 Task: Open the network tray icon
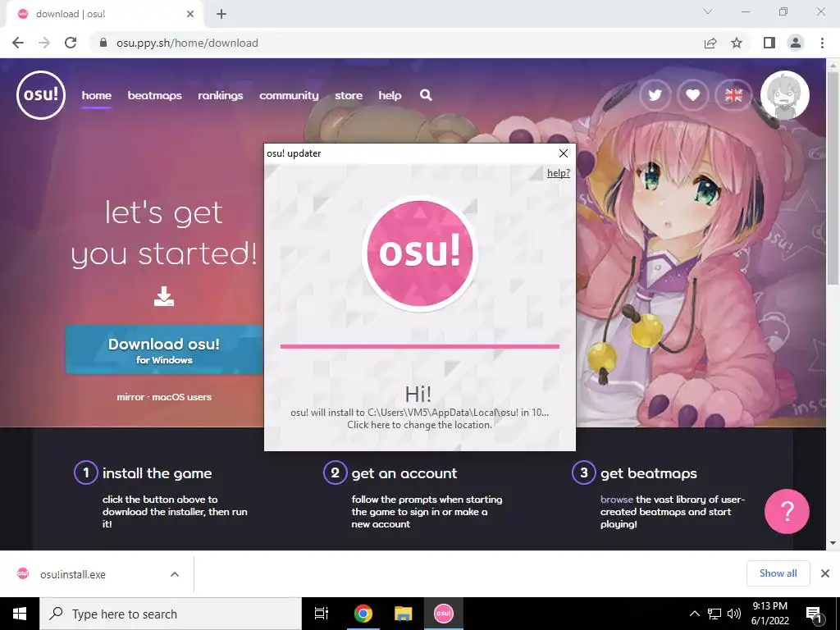714,614
